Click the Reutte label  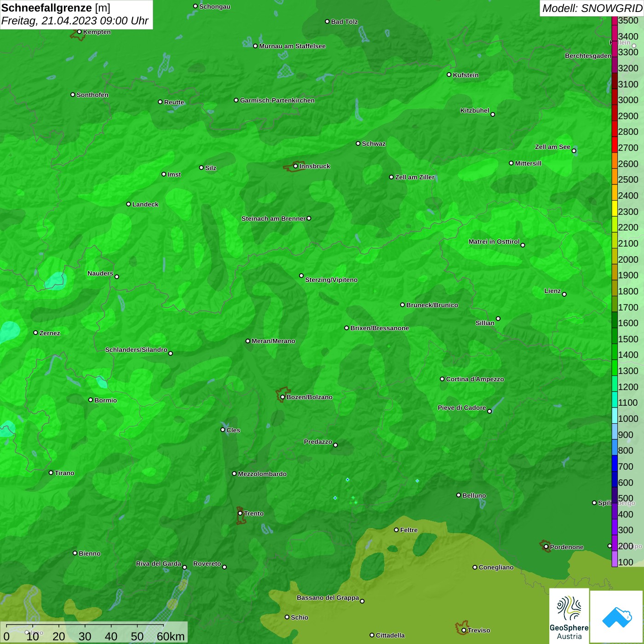174,102
